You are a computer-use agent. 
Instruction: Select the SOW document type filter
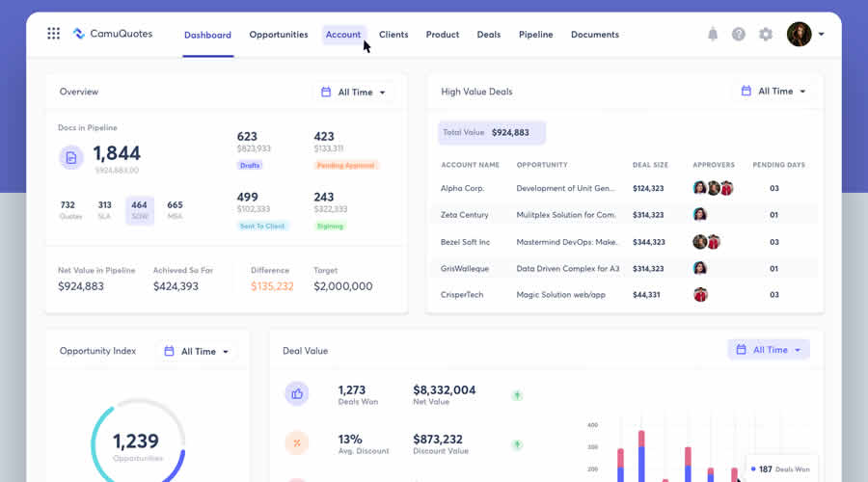(x=140, y=209)
